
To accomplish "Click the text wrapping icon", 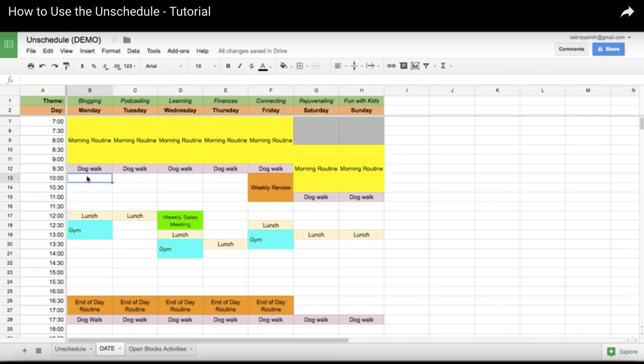I will pos(370,66).
